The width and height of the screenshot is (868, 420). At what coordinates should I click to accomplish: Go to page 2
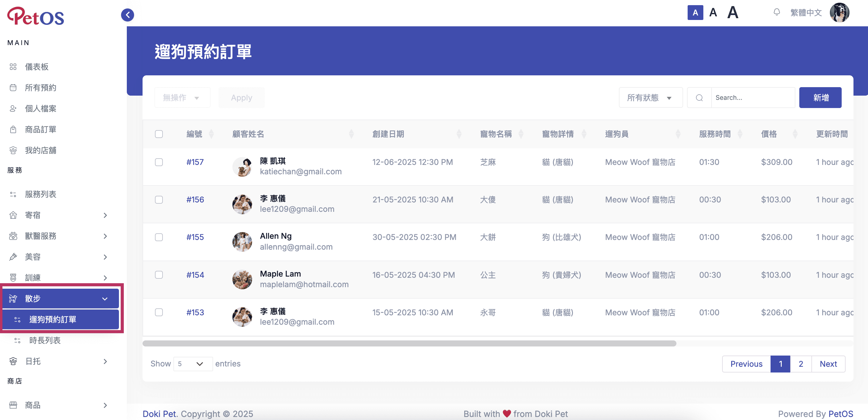(801, 364)
